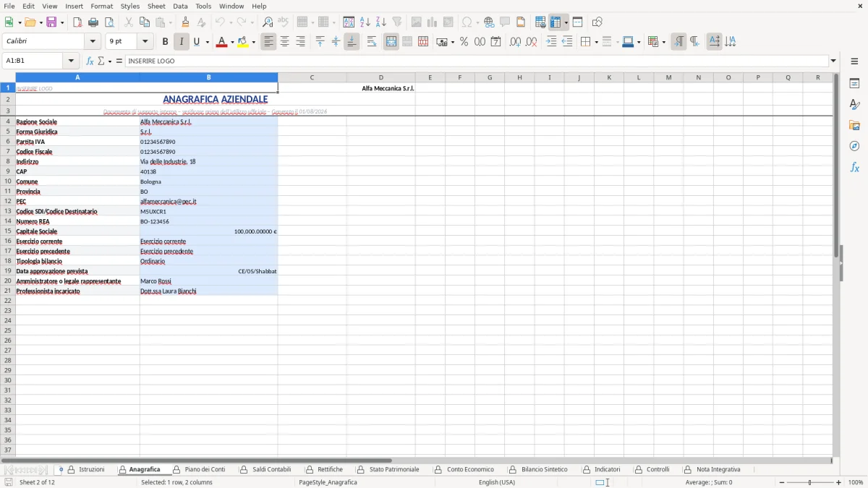This screenshot has height=488, width=868.
Task: Toggle Underline formatting
Action: (196, 42)
